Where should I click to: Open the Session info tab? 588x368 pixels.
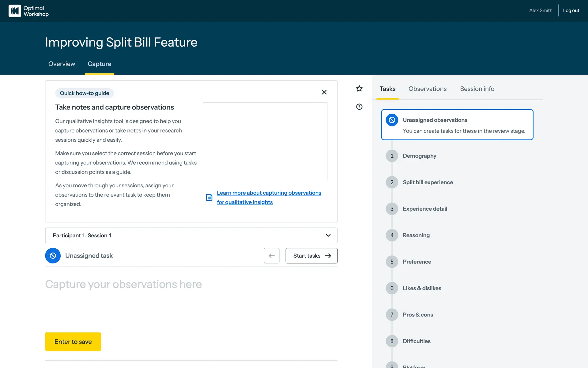(x=477, y=89)
